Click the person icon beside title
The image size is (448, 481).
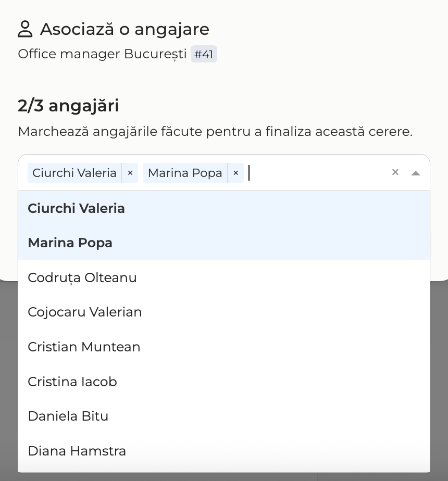click(x=25, y=29)
